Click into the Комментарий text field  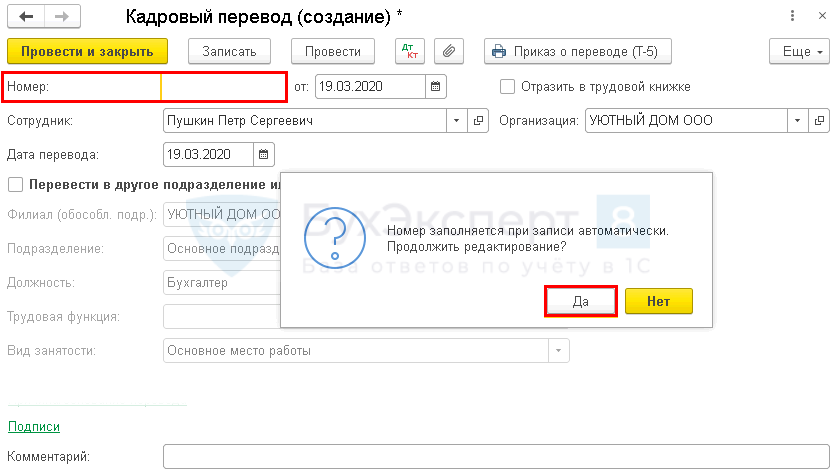[495, 457]
